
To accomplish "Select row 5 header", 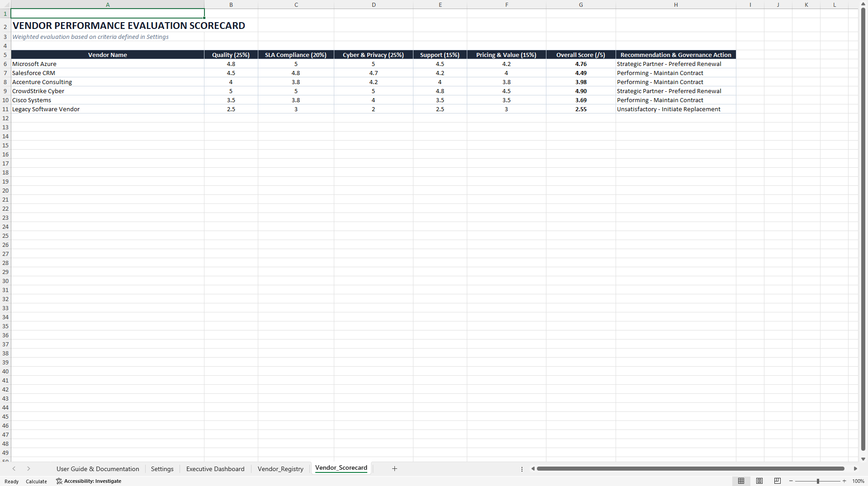I will pyautogui.click(x=5, y=55).
